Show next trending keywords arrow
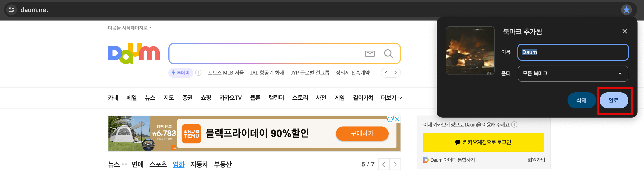Screen dimensions: 644x174 [x=396, y=73]
